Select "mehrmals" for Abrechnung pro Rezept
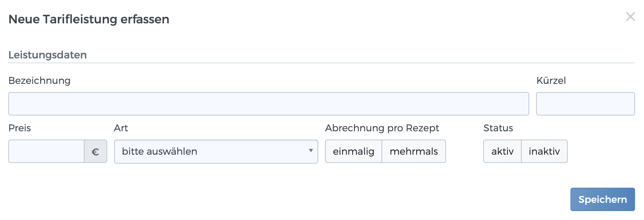The width and height of the screenshot is (644, 220). coord(414,151)
